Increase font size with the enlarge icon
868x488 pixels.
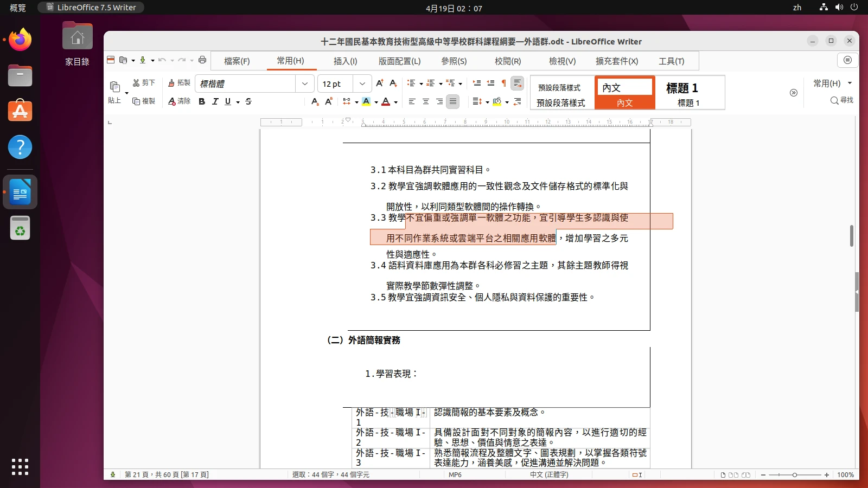(380, 83)
